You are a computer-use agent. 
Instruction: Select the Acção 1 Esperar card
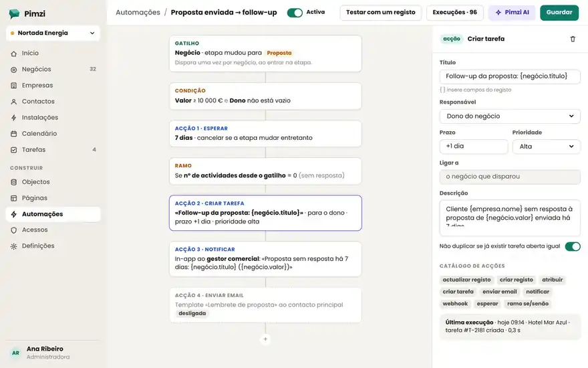click(x=265, y=133)
